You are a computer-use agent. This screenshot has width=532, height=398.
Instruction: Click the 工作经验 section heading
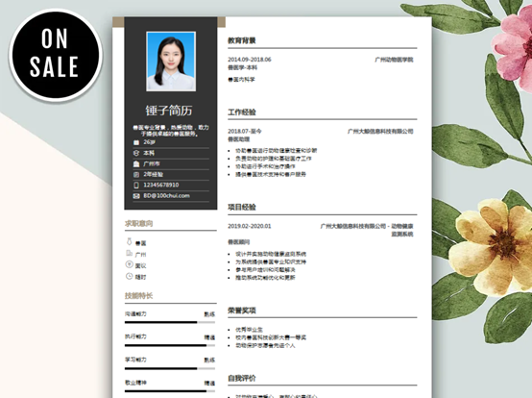(242, 112)
